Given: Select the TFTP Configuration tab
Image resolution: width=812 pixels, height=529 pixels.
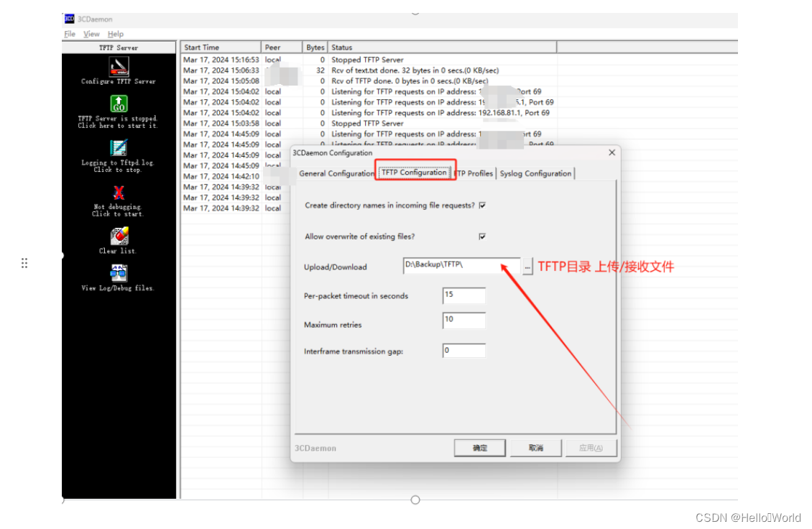Looking at the screenshot, I should click(414, 172).
